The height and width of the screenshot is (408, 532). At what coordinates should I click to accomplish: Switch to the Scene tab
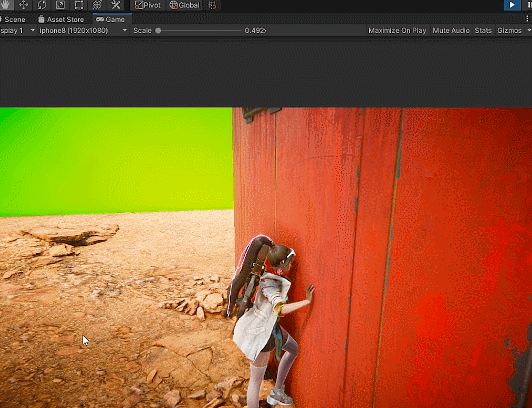point(13,19)
